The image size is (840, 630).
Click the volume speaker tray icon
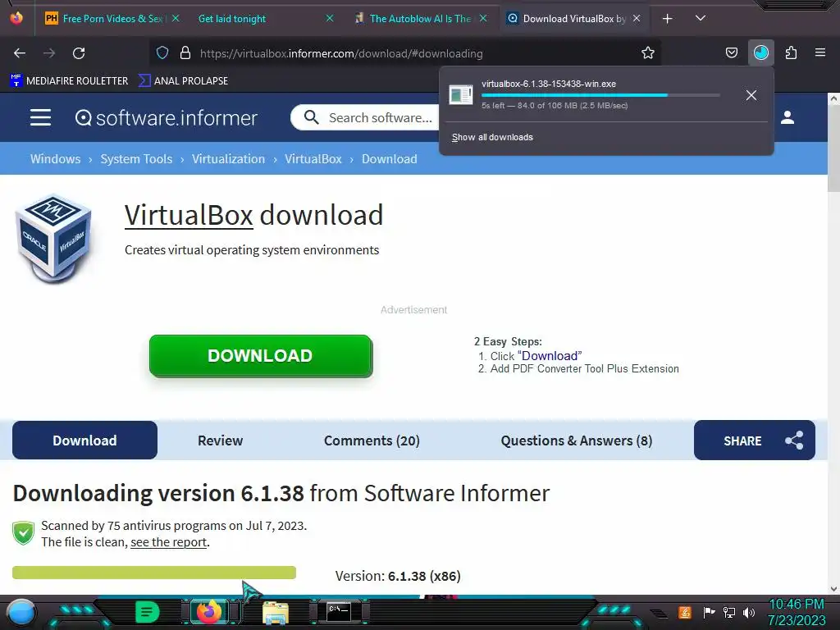(x=748, y=612)
